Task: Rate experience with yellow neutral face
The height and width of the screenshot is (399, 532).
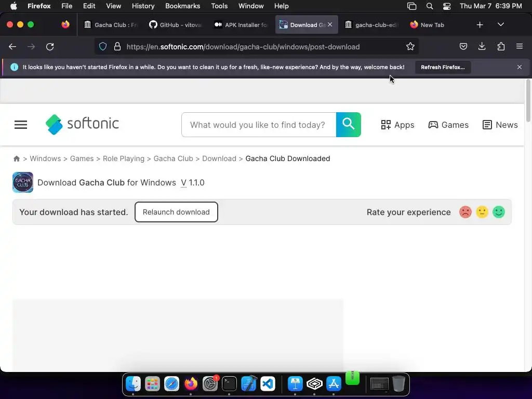Action: [482, 212]
